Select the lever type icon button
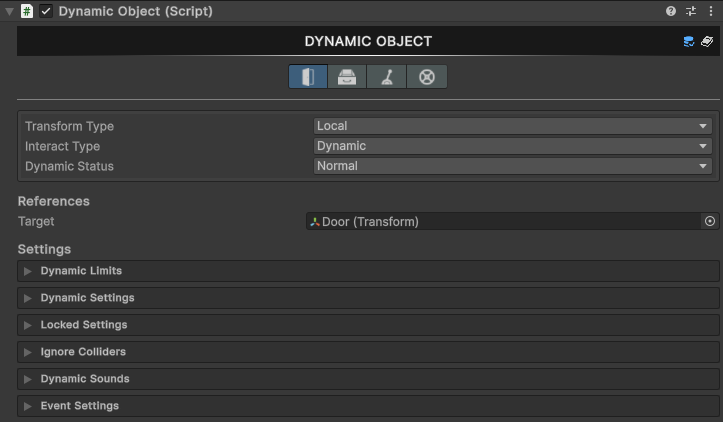 [387, 77]
